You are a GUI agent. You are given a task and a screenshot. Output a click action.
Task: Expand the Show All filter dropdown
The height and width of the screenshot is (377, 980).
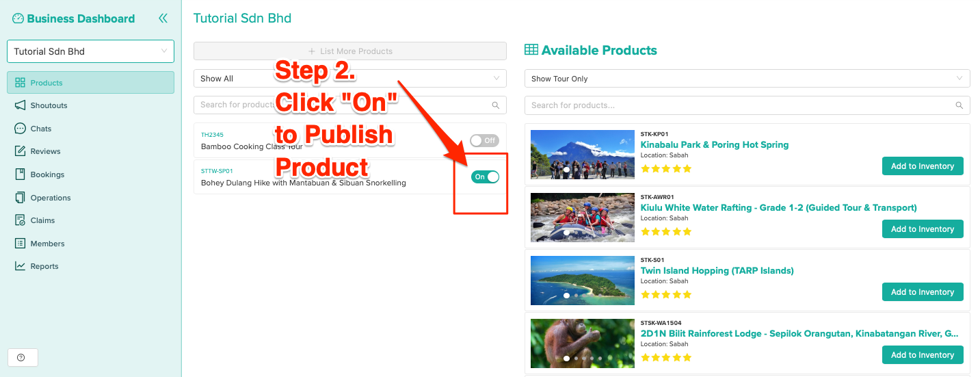tap(349, 79)
